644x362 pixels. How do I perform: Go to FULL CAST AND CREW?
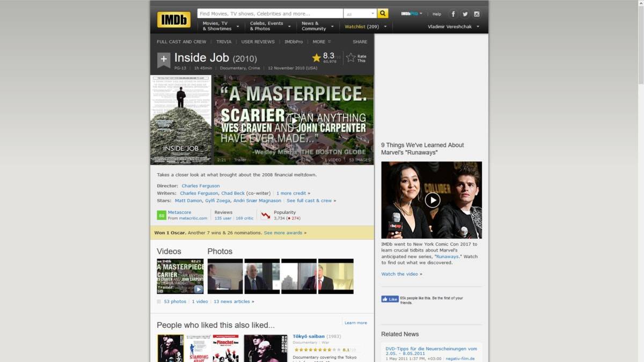181,42
